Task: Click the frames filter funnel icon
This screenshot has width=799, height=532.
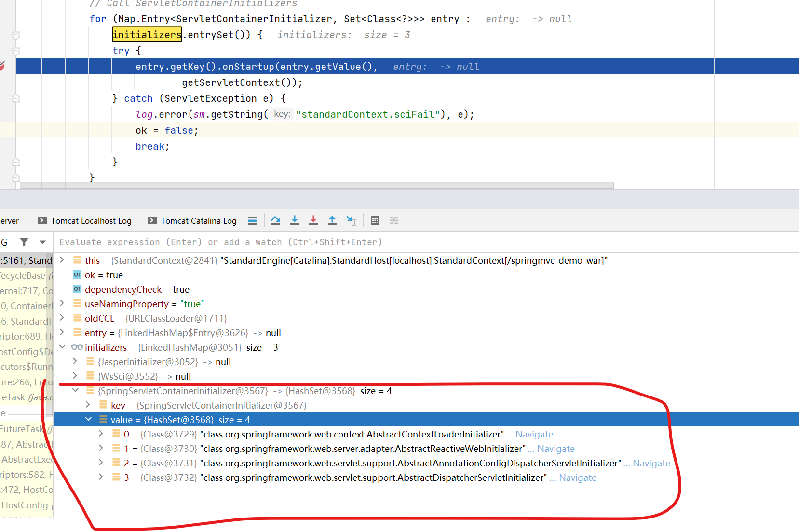Action: 24,242
